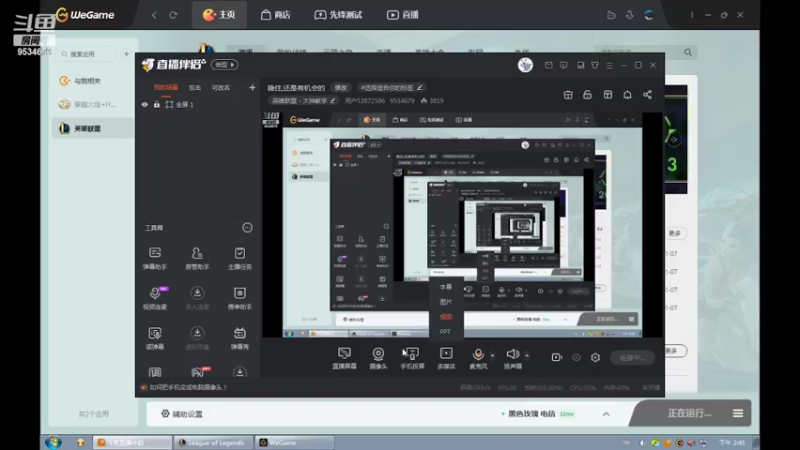Image resolution: width=800 pixels, height=450 pixels.
Task: Open the WeGame 商店 tab
Action: point(276,15)
